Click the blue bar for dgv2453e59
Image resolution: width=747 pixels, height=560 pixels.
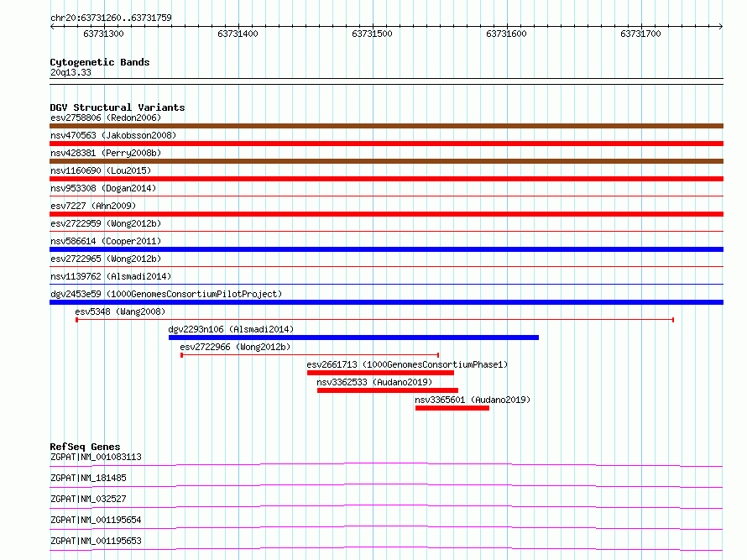(386, 302)
